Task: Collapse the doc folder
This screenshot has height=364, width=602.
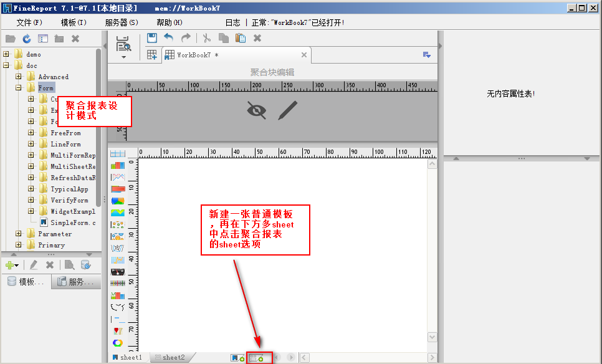Action: pyautogui.click(x=6, y=65)
